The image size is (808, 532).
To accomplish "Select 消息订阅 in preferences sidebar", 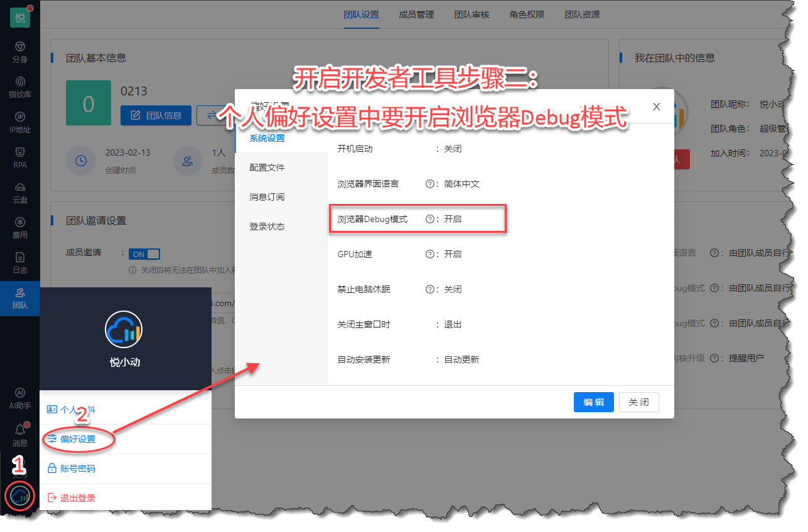I will pyautogui.click(x=267, y=197).
